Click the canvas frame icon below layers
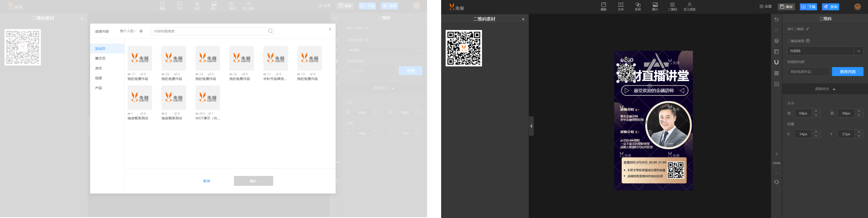Image resolution: width=868 pixels, height=218 pixels. click(x=776, y=52)
